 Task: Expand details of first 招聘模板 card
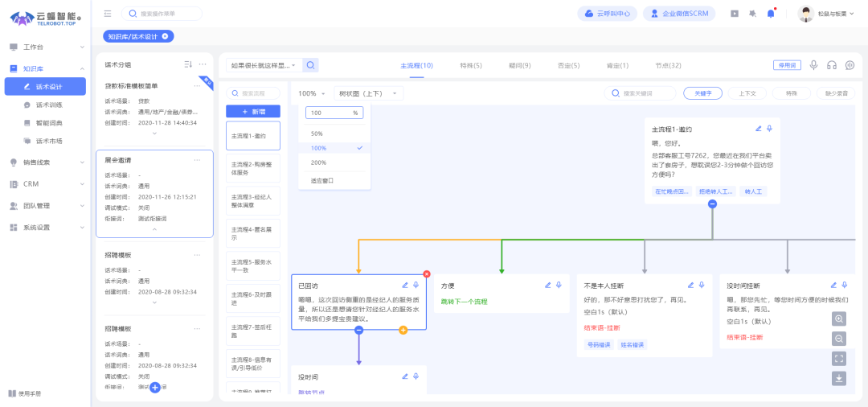coord(154,302)
